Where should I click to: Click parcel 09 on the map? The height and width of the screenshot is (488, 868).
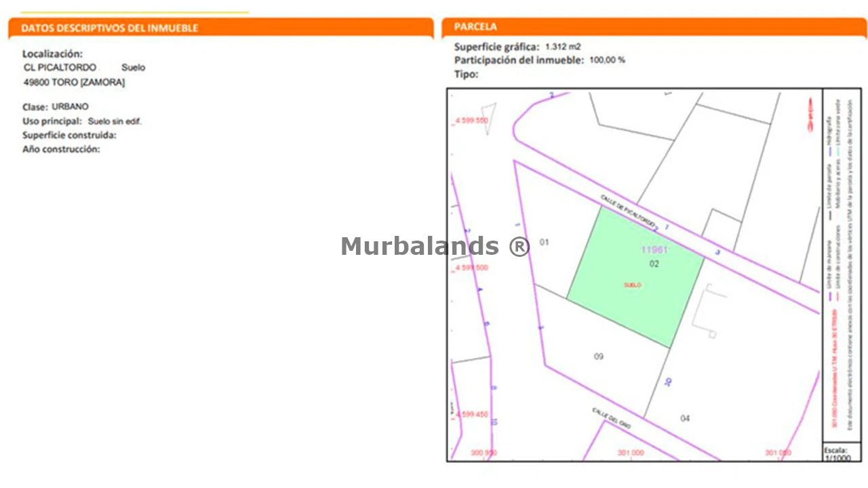[598, 357]
